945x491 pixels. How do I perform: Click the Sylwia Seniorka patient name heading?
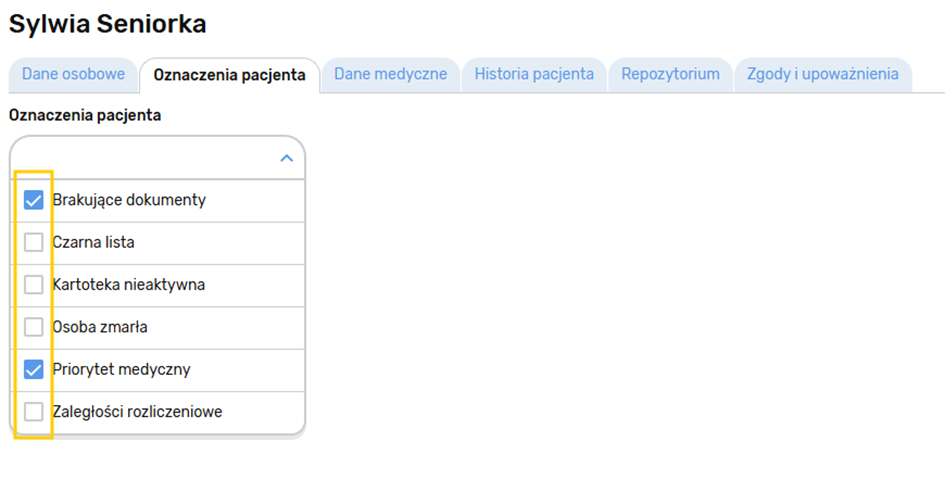(x=107, y=24)
